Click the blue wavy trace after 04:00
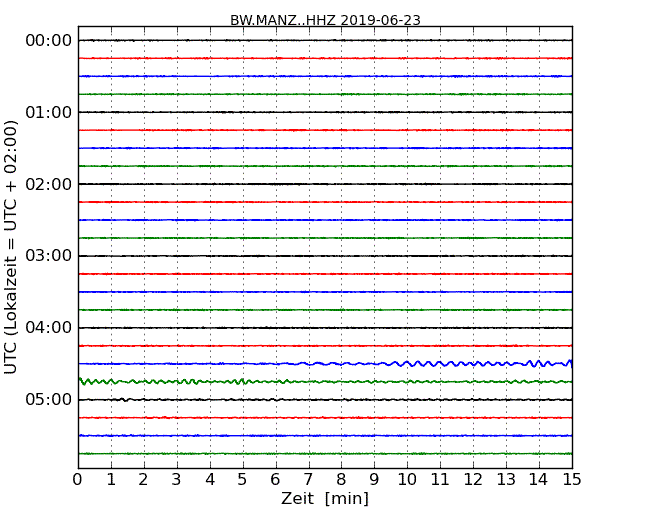Viewport: 650px width, 520px height. [325, 363]
